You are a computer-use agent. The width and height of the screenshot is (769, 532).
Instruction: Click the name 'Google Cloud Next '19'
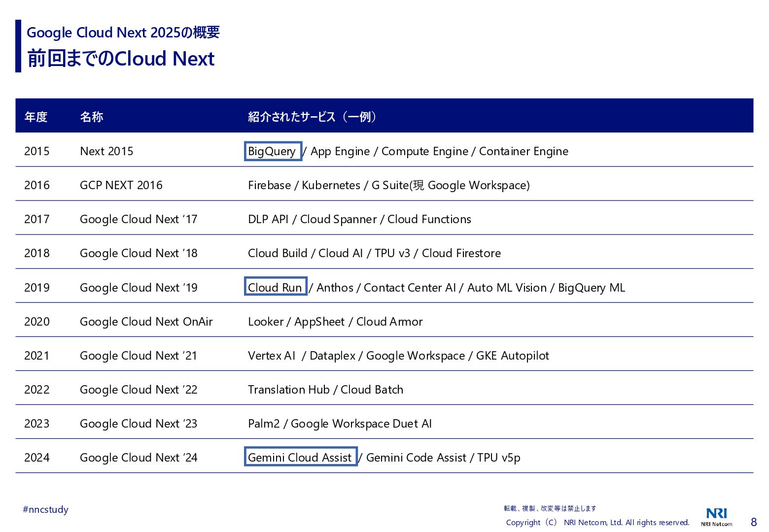[x=139, y=288]
